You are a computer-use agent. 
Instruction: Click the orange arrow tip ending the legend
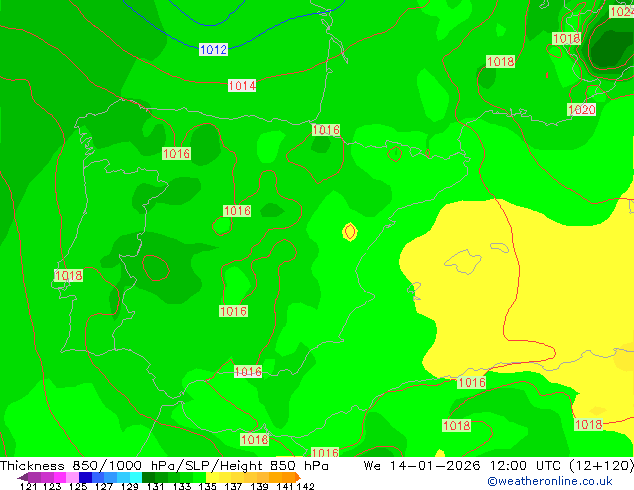298,477
